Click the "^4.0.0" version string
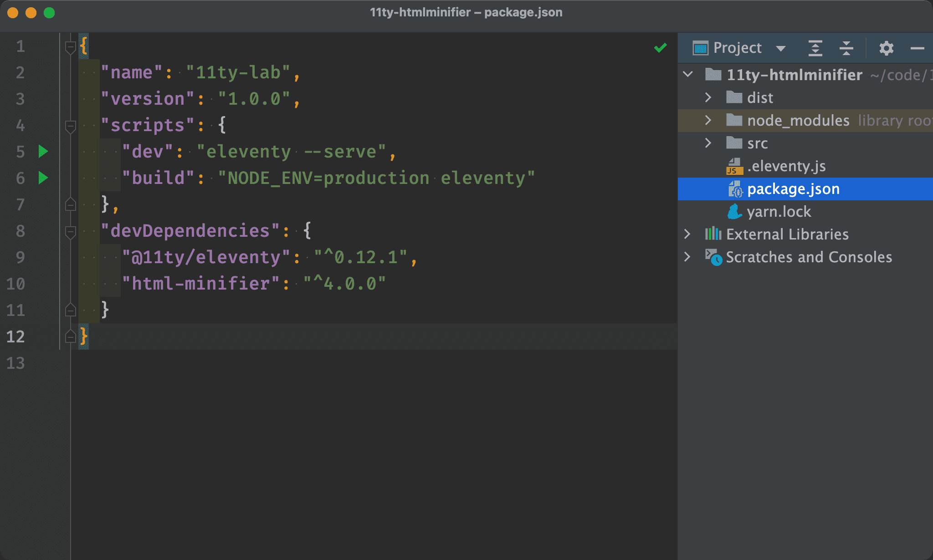The width and height of the screenshot is (933, 560). click(344, 284)
